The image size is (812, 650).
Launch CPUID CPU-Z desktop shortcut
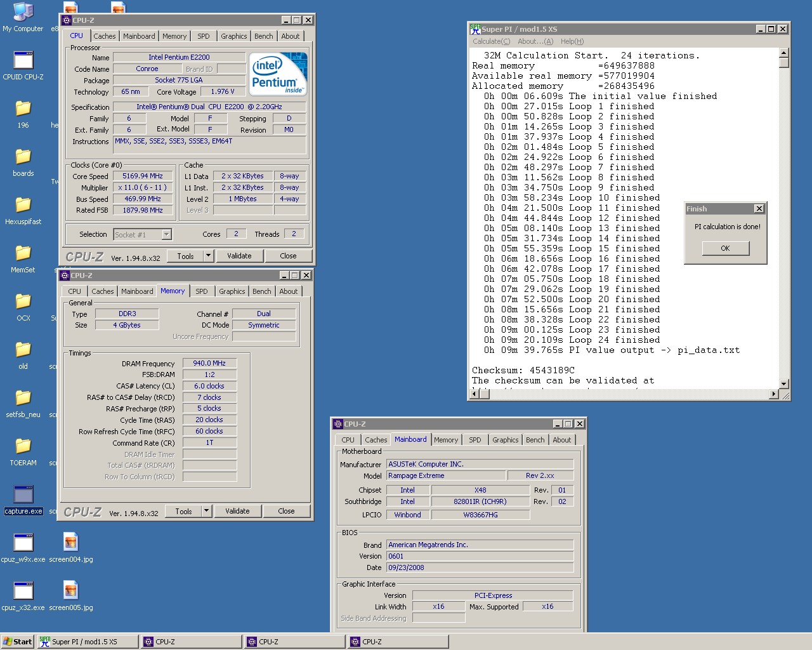[23, 65]
